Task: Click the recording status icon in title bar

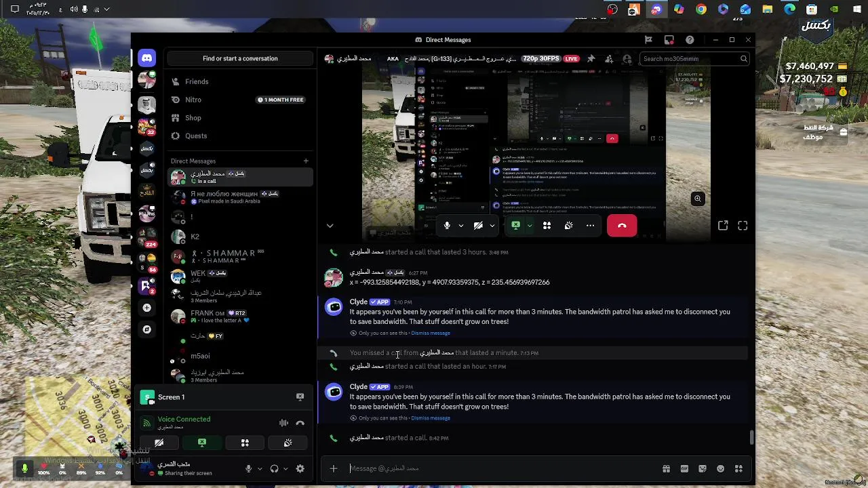Action: coord(669,40)
